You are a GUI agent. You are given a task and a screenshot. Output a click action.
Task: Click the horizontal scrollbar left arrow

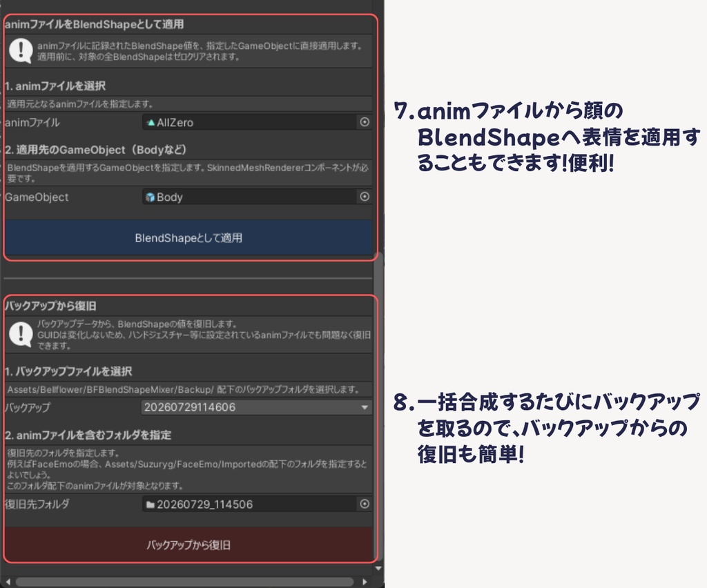[8, 582]
